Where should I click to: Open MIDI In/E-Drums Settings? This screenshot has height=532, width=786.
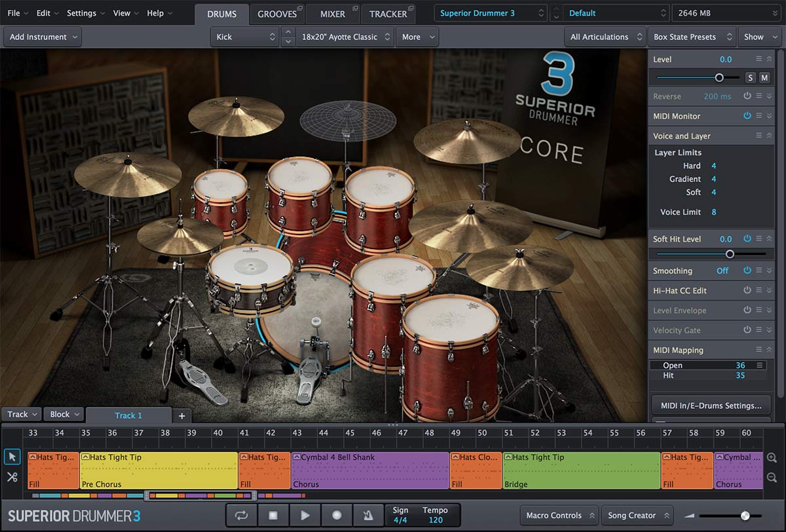[x=711, y=406]
